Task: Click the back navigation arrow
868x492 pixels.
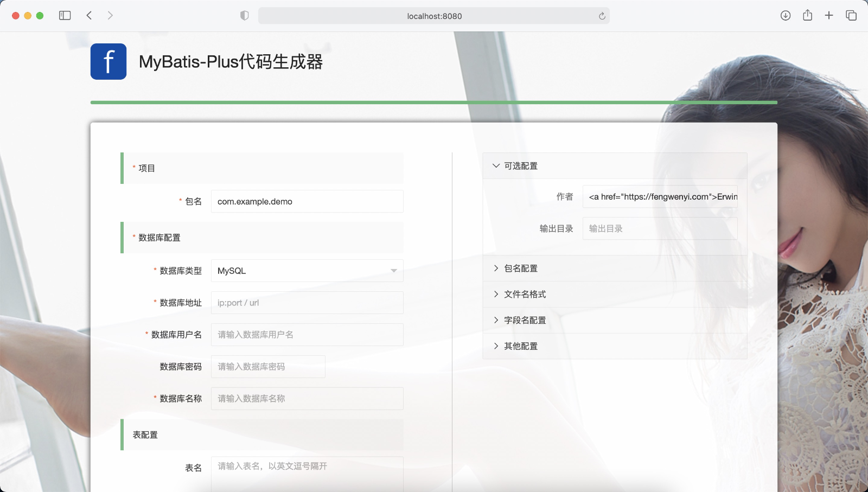Action: tap(89, 15)
